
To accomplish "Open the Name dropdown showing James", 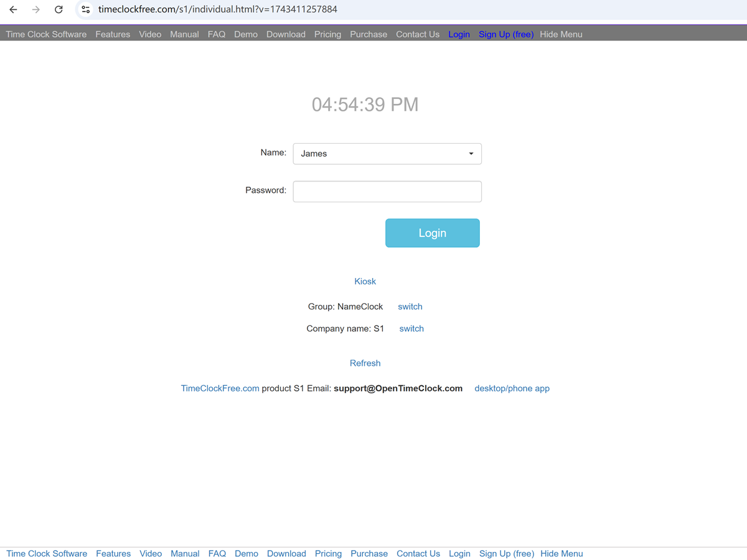I will point(387,154).
